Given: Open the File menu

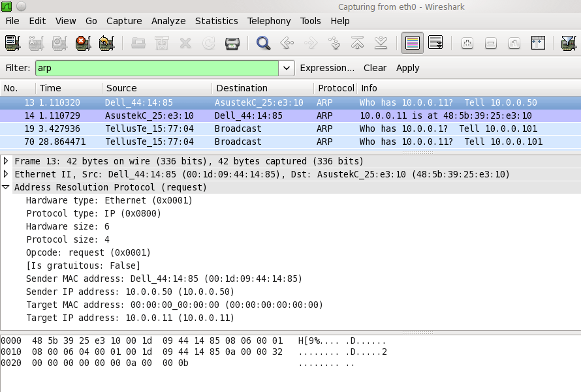Looking at the screenshot, I should [12, 21].
